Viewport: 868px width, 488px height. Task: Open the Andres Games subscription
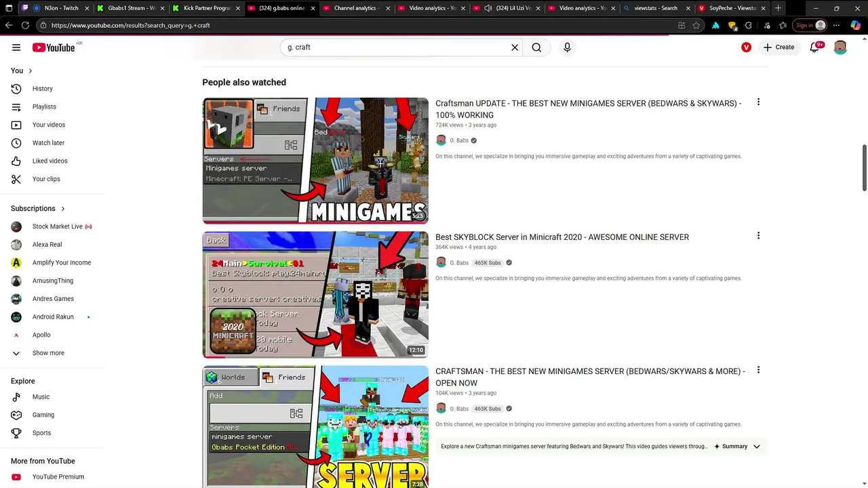tap(52, 299)
